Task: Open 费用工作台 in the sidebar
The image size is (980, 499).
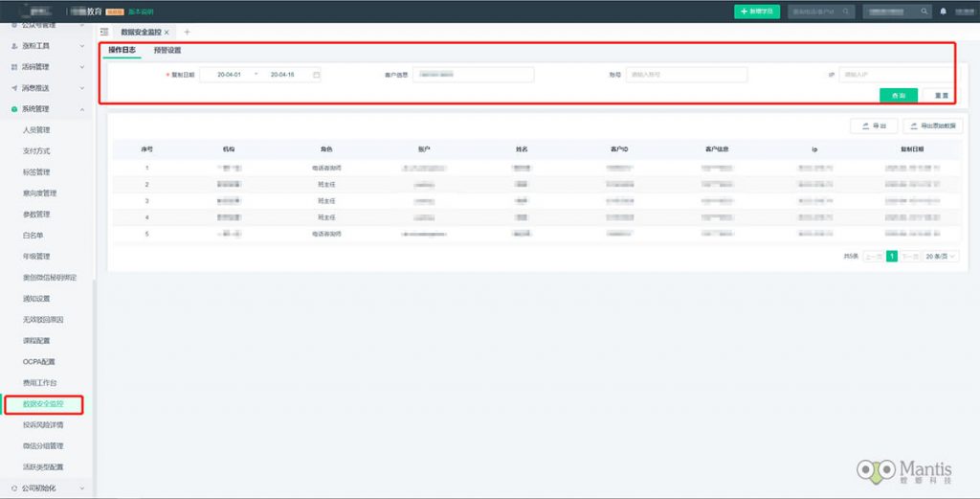Action: [39, 383]
